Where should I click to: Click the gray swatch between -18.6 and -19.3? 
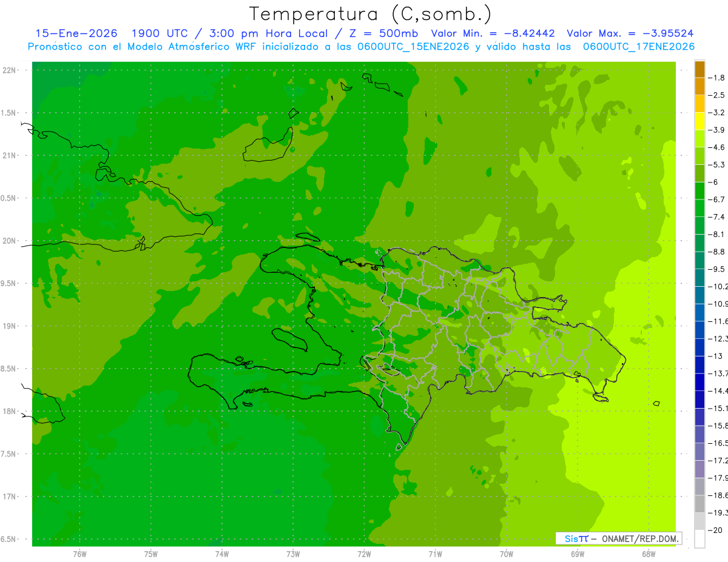pyautogui.click(x=699, y=504)
